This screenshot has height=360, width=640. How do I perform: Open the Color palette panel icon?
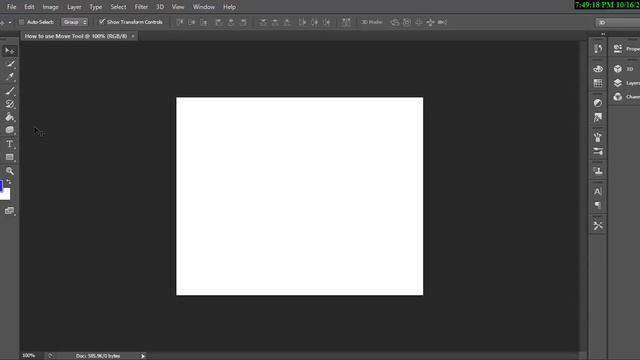[598, 69]
